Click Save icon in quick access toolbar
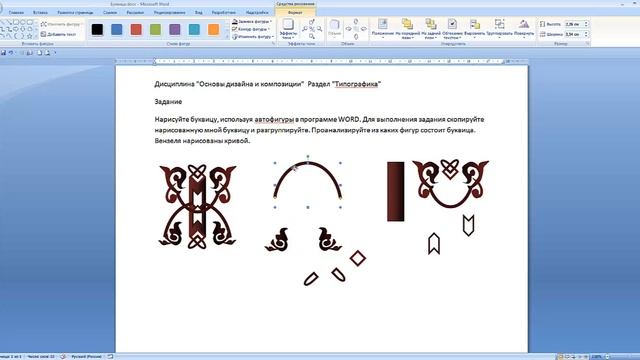 click(3, 53)
